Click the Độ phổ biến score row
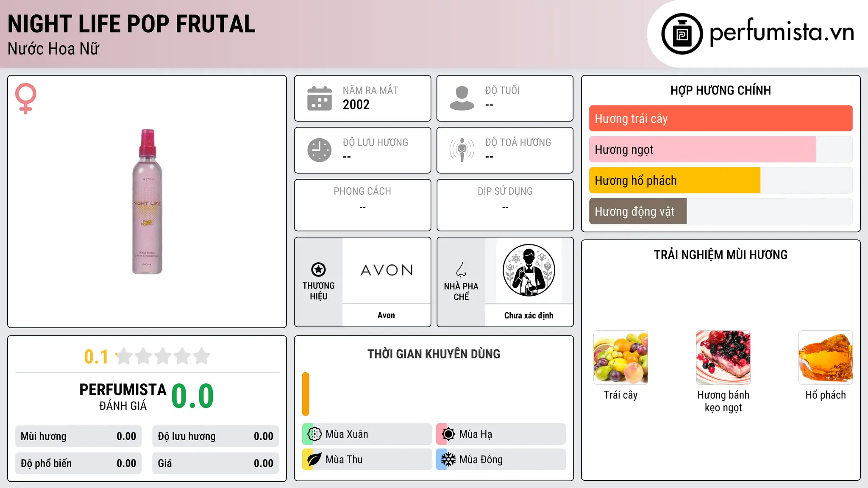Screen dimensions: 868x488 pyautogui.click(x=78, y=463)
